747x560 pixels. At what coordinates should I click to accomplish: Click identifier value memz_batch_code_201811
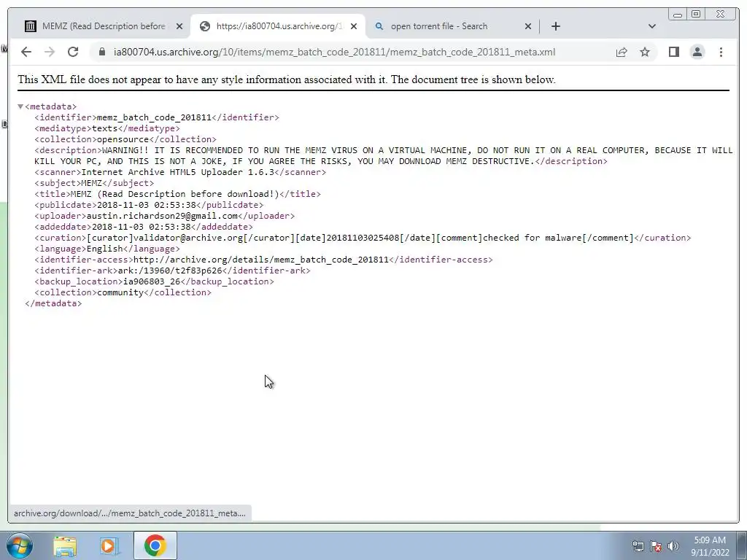(154, 117)
